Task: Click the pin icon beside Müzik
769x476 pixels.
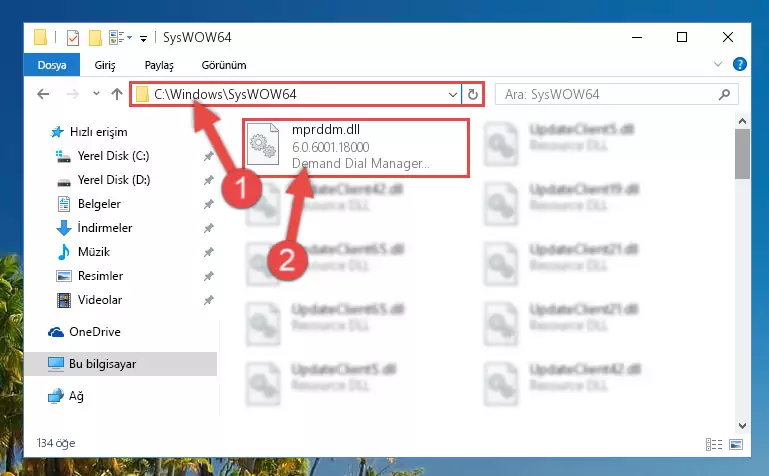Action: point(208,252)
